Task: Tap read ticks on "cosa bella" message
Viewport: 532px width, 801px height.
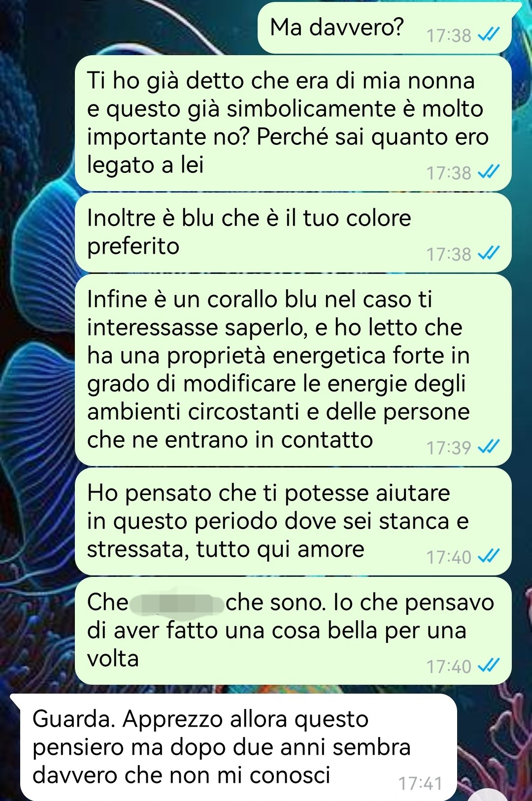Action: (x=489, y=666)
